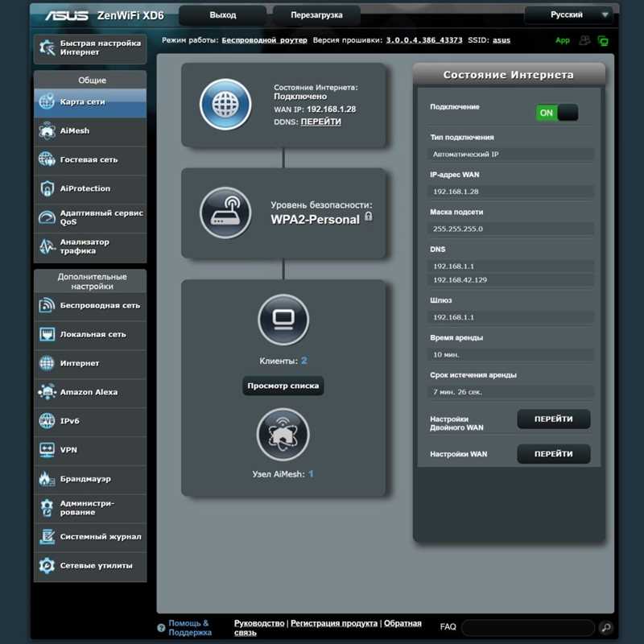Click the AiMesh node count 1

point(311,474)
